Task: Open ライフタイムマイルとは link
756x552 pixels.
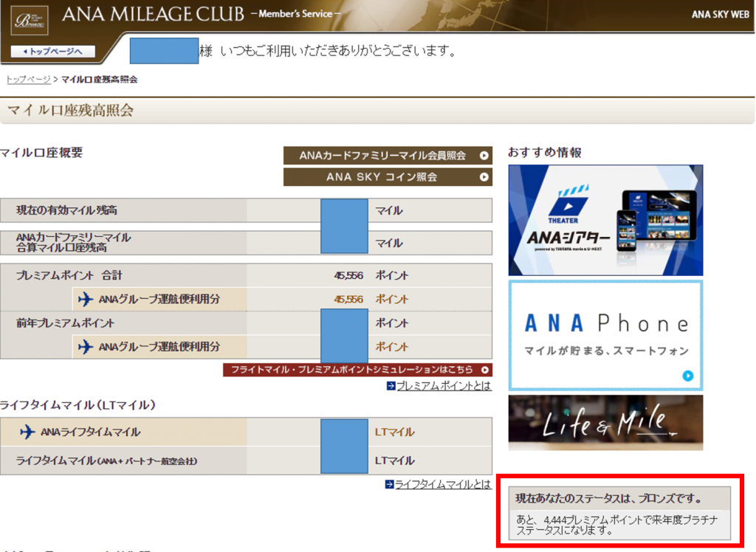Action: [x=443, y=485]
